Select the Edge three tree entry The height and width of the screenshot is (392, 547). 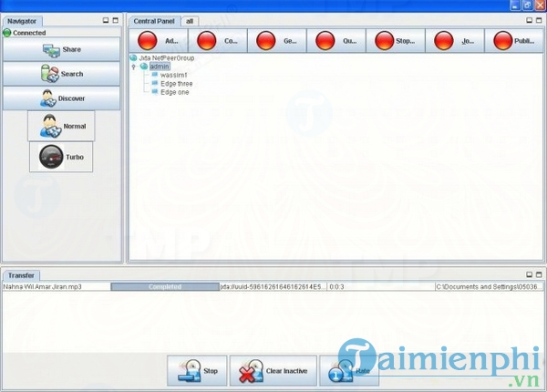tap(176, 84)
